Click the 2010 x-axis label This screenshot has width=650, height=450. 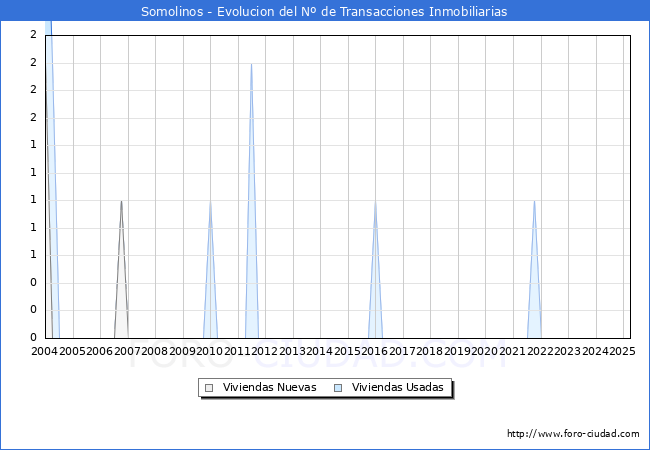[x=209, y=351]
